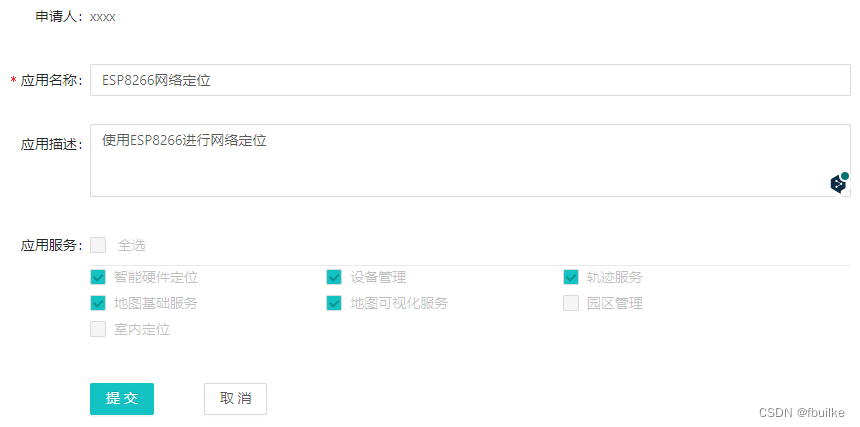This screenshot has width=860, height=427.
Task: Check the 室内定位 service checkbox
Action: pyautogui.click(x=98, y=329)
